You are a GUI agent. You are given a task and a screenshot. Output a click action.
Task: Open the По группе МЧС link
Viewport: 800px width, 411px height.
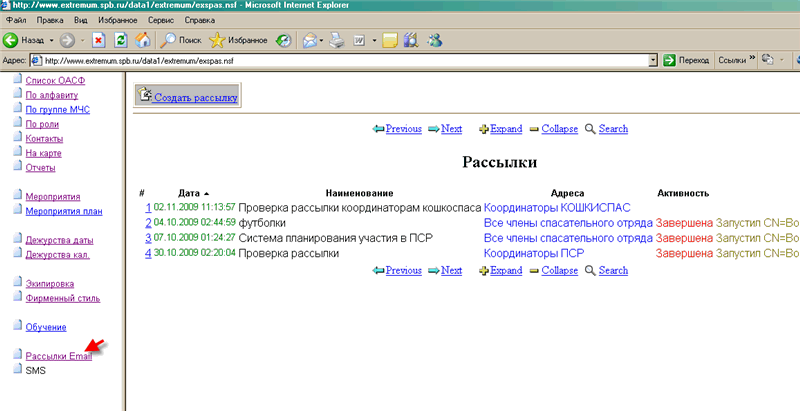(x=58, y=110)
